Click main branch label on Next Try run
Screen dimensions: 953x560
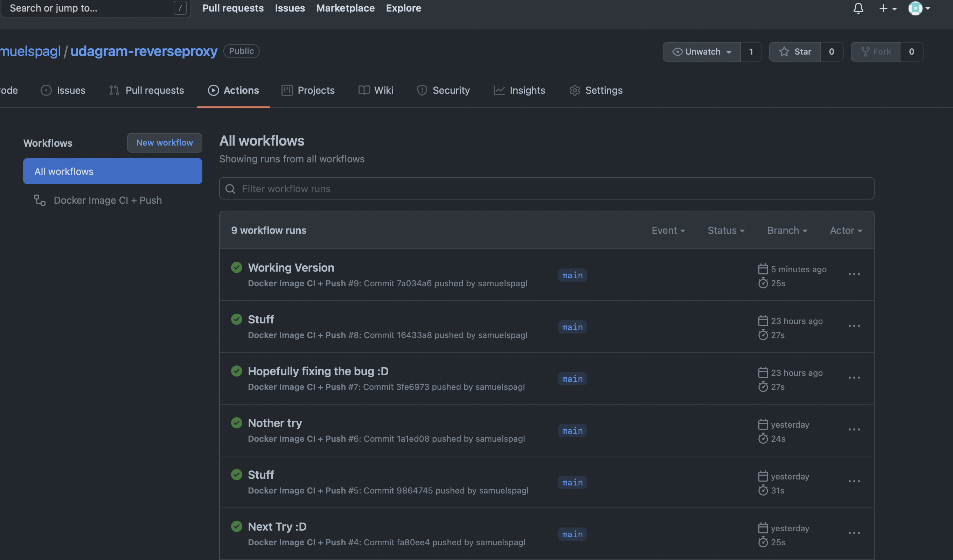[572, 534]
